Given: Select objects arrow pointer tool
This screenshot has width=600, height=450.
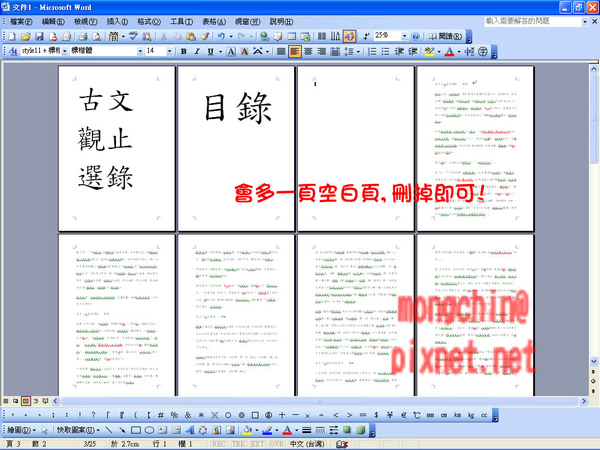Looking at the screenshot, I should pos(45,430).
